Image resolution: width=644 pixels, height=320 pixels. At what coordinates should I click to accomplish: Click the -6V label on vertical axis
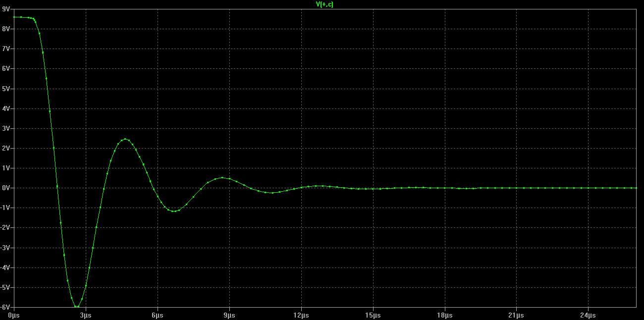pyautogui.click(x=5, y=307)
